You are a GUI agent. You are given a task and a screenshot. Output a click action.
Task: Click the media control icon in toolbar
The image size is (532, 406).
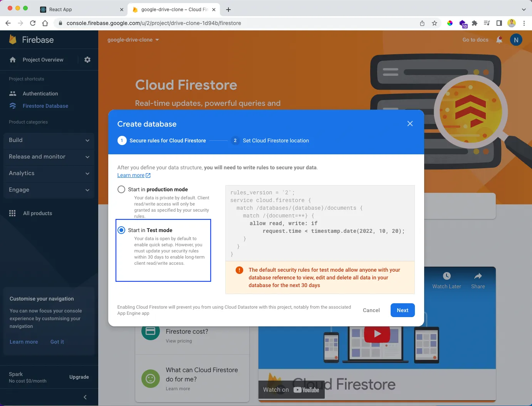tap(487, 23)
